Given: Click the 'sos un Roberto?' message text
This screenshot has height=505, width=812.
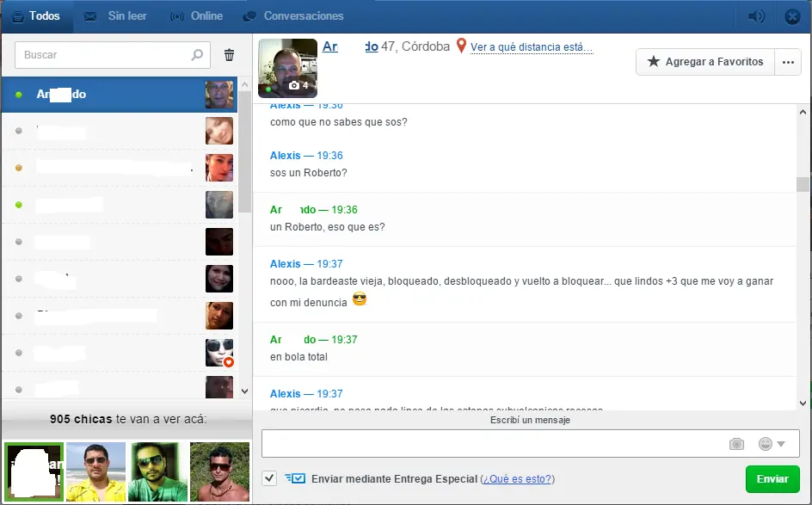Looking at the screenshot, I should point(308,173).
